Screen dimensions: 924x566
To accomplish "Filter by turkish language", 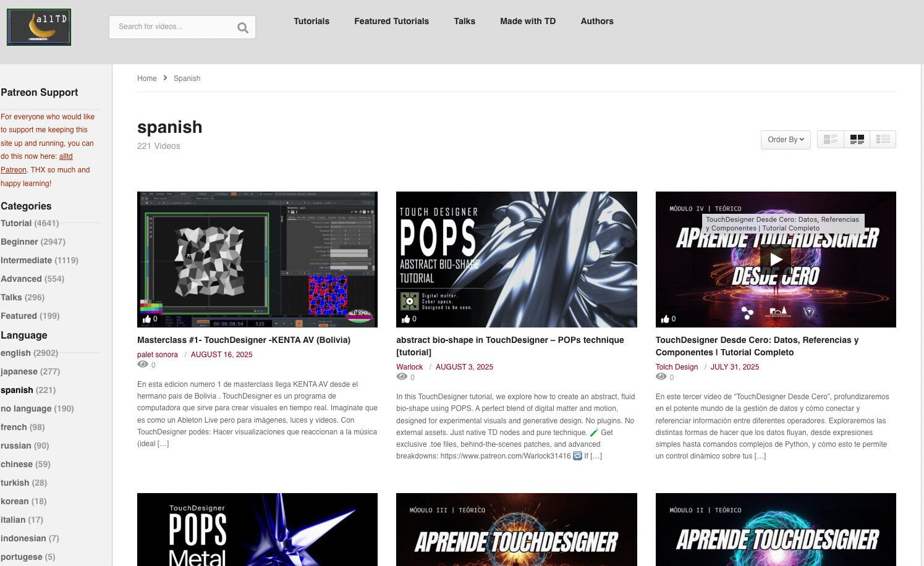I will 23,483.
